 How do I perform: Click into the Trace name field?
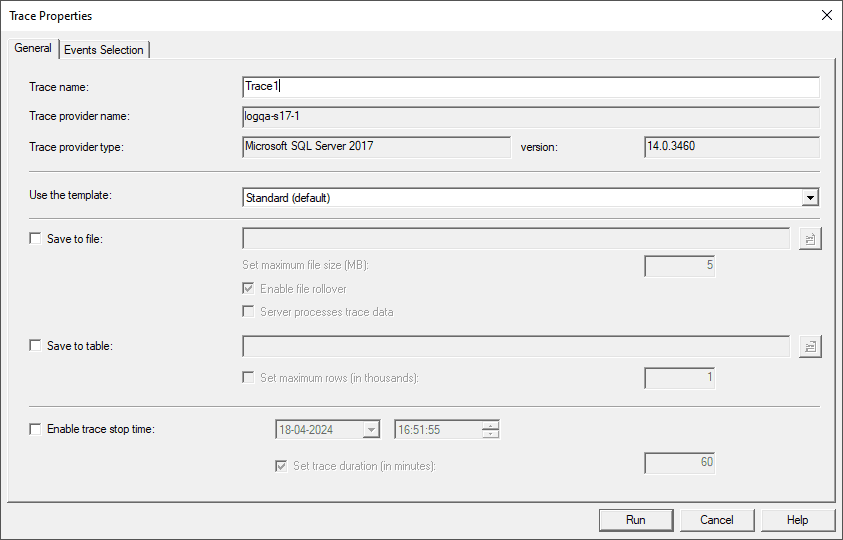point(530,87)
